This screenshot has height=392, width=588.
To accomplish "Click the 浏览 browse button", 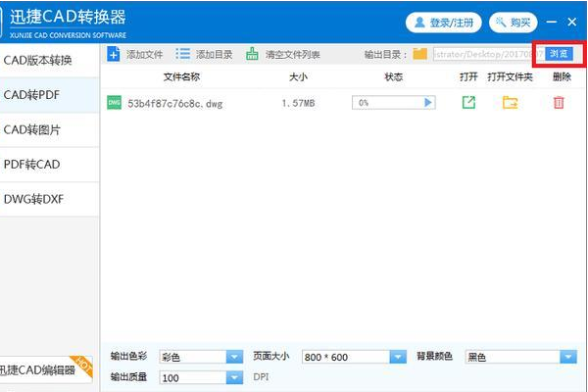I will (557, 53).
